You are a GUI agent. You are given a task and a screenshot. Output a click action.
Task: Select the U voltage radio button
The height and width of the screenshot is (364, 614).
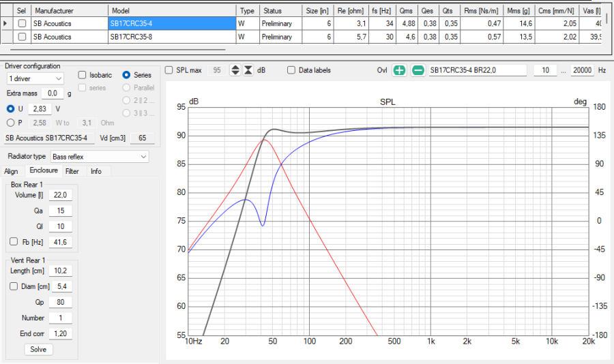10,109
